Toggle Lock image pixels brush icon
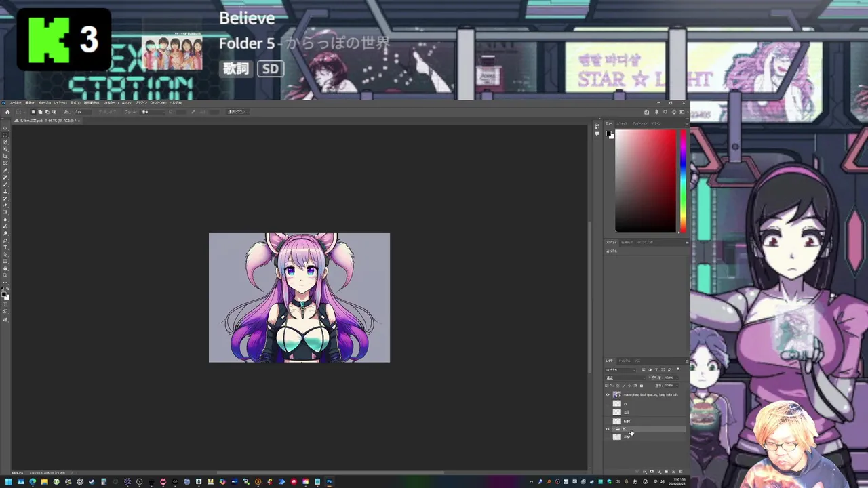Viewport: 868px width, 488px height. [x=624, y=386]
